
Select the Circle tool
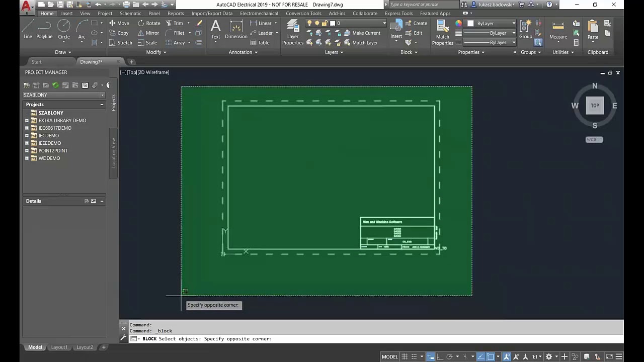pos(64,29)
